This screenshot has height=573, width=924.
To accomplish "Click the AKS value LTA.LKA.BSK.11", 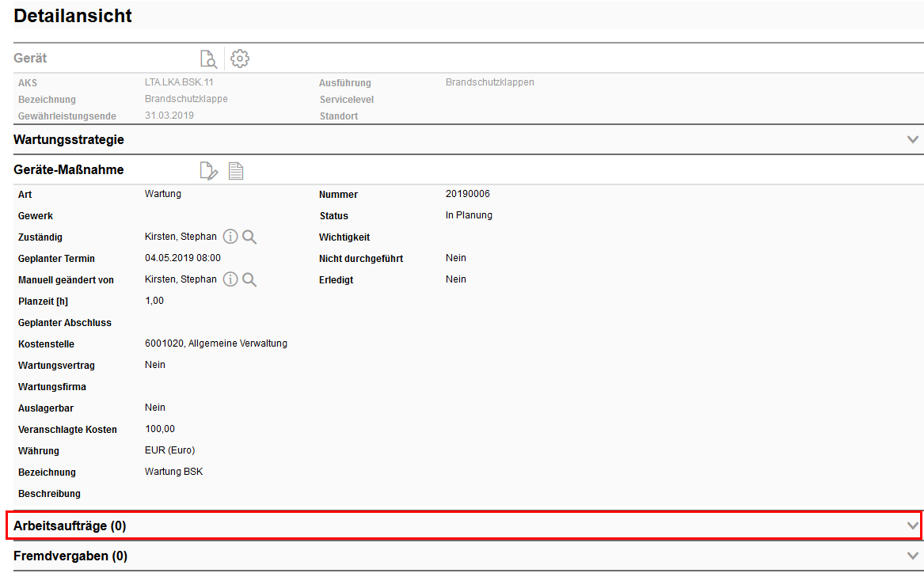I will 181,82.
